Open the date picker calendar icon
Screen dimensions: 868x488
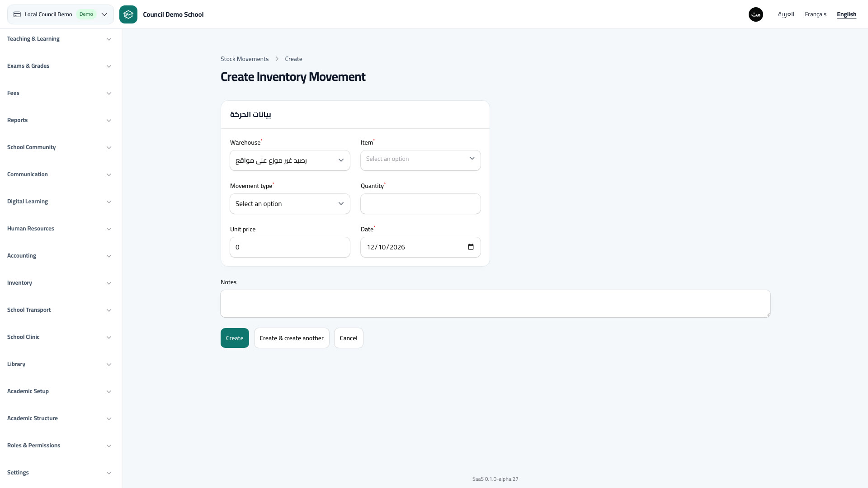tap(471, 247)
